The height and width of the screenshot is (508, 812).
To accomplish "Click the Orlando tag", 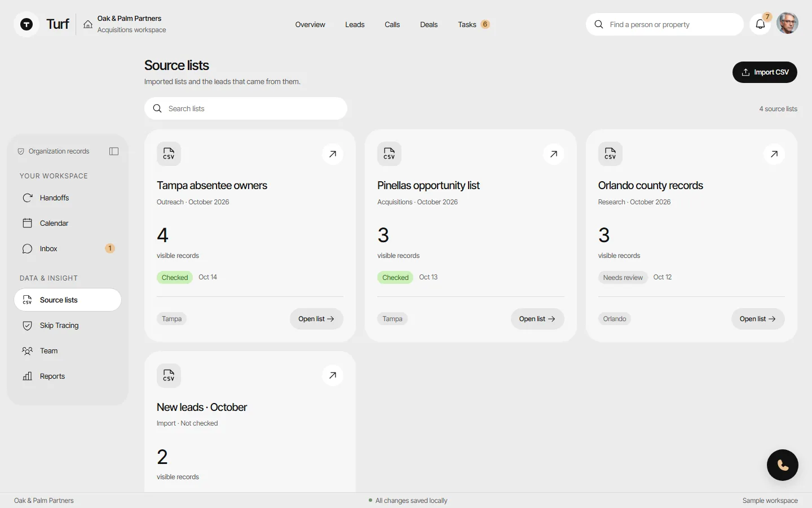I will click(615, 319).
